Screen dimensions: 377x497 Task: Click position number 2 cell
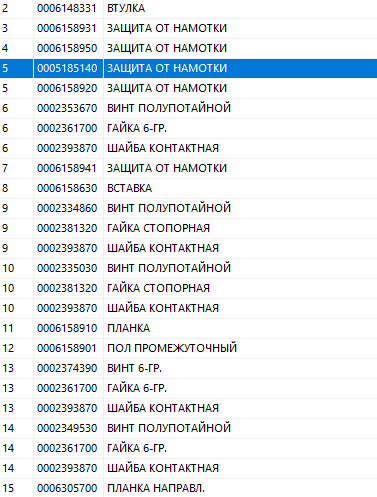16,8
